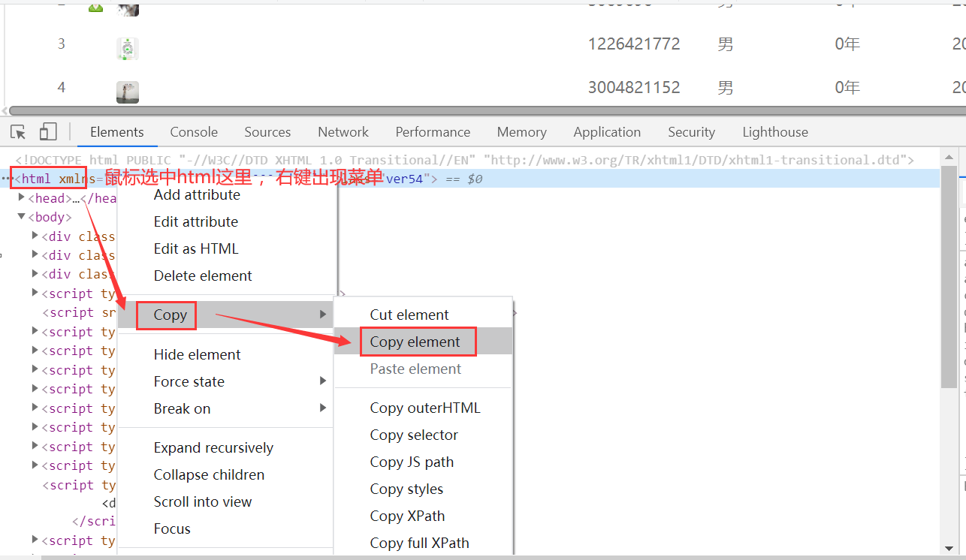This screenshot has height=560, width=966.
Task: Click the avatar thumbnail in row 3
Action: pyautogui.click(x=128, y=49)
